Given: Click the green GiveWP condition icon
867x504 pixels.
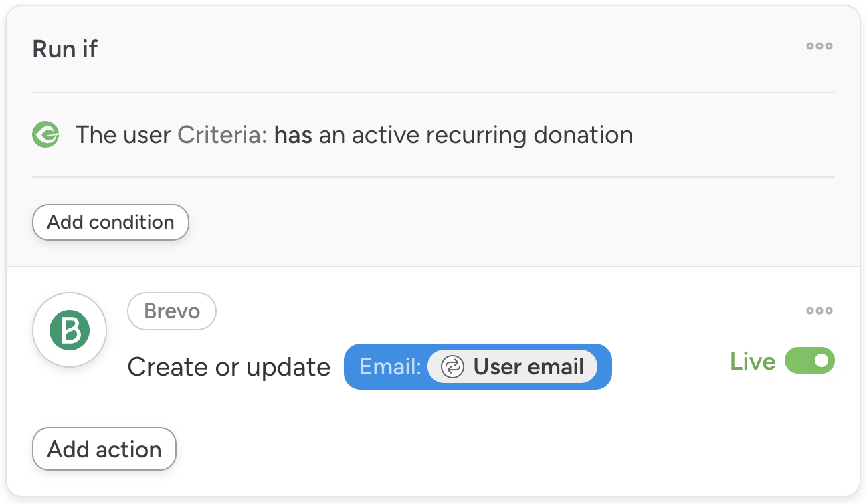Looking at the screenshot, I should 45,135.
